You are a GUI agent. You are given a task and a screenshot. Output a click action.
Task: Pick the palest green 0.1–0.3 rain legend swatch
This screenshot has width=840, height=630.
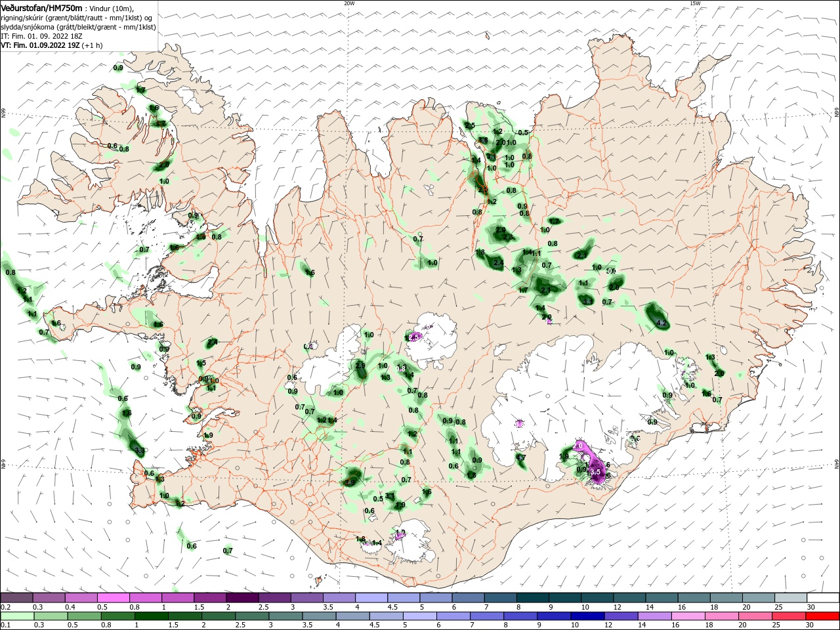pos(16,616)
